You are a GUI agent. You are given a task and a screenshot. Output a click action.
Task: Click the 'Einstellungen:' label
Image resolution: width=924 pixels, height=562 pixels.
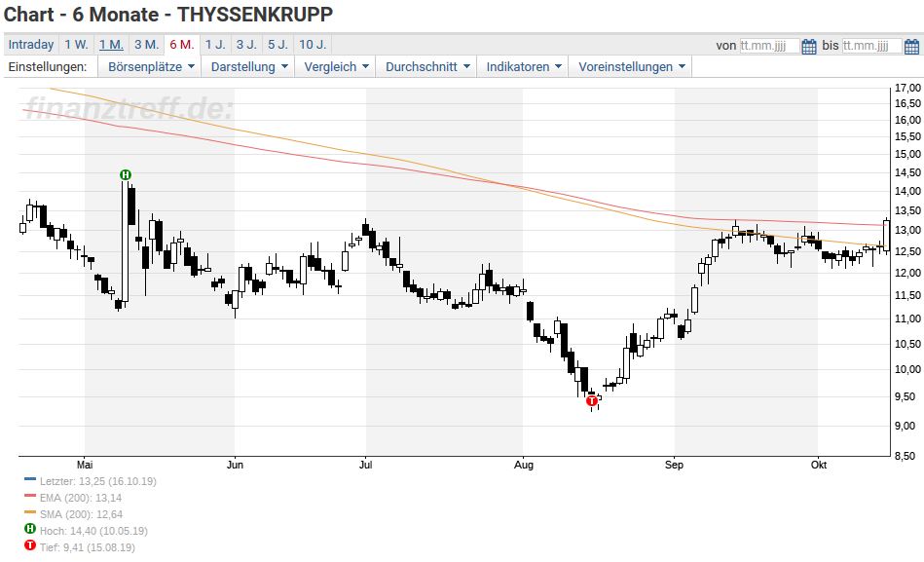48,66
